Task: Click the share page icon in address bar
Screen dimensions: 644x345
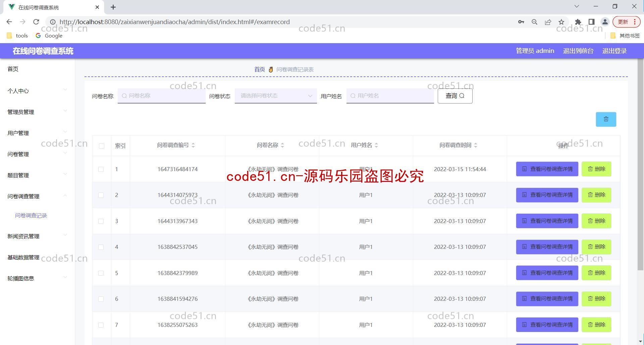Action: coord(548,22)
